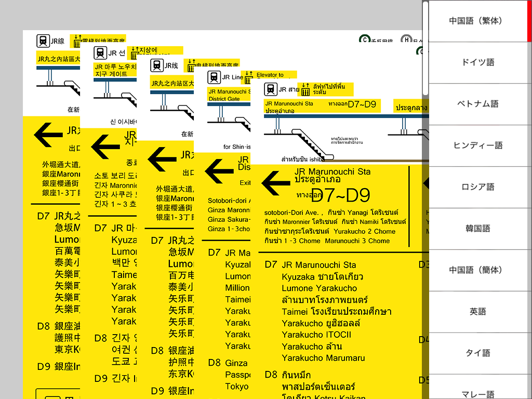
Task: Choose 韓国語 language entry
Action: pos(477,229)
